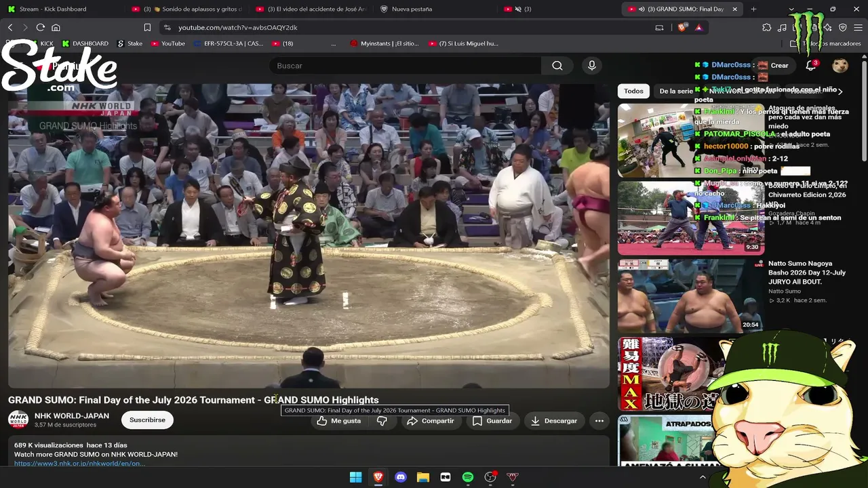Viewport: 868px width, 488px height.
Task: Open the Todos los marcadores bookmarks folder
Action: 826,43
